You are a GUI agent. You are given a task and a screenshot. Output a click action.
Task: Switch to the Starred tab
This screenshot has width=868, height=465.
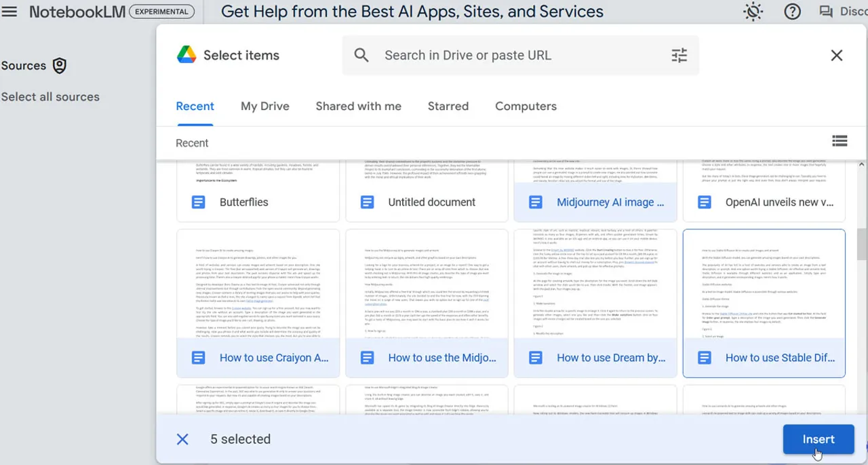coord(448,106)
